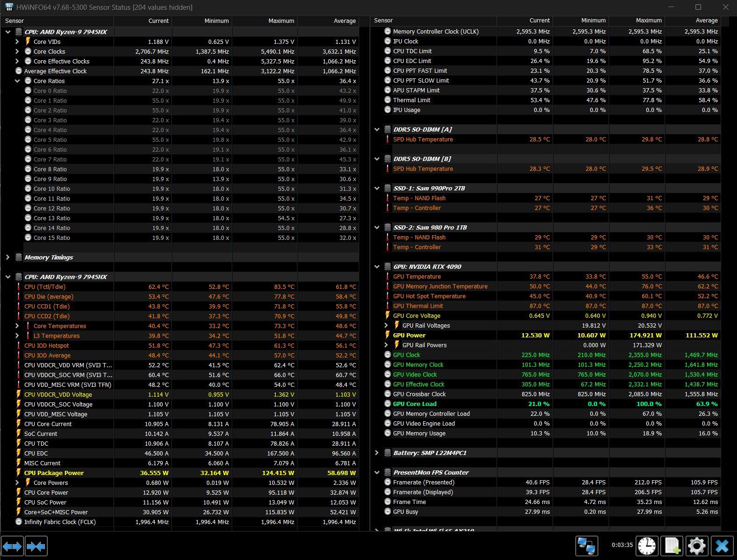Select the GPU Crossbar Clock row
Image resolution: width=737 pixels, height=560 pixels.
(545, 394)
